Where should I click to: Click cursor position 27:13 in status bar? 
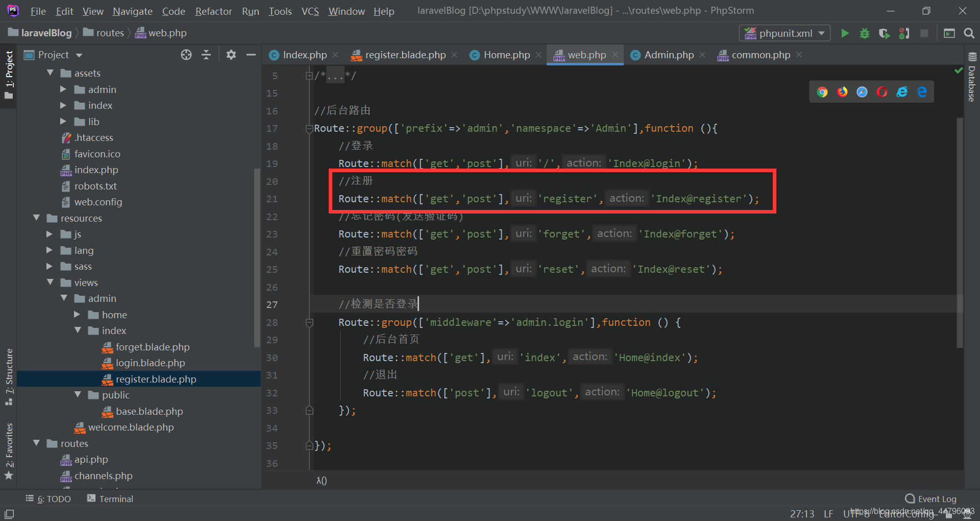(x=802, y=514)
